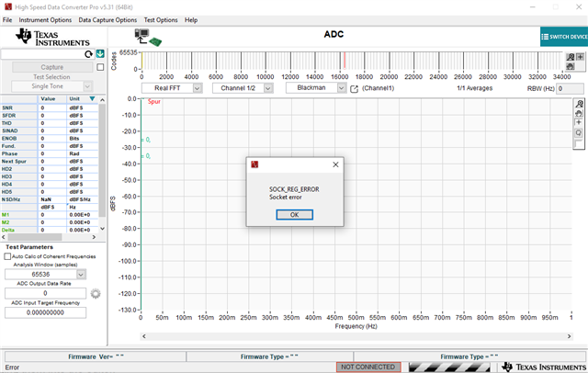Click the left arrow of table horizontal scrollbar

click(x=4, y=237)
